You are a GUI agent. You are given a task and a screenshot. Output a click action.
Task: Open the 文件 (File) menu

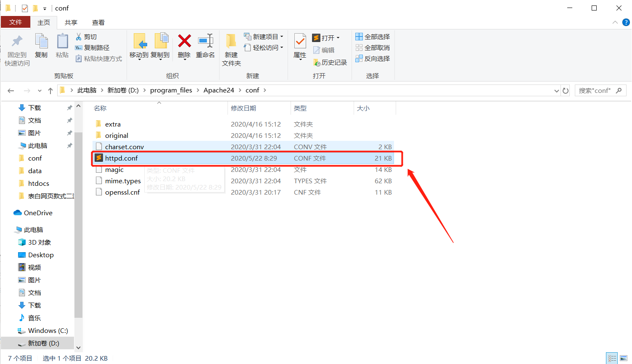[16, 22]
